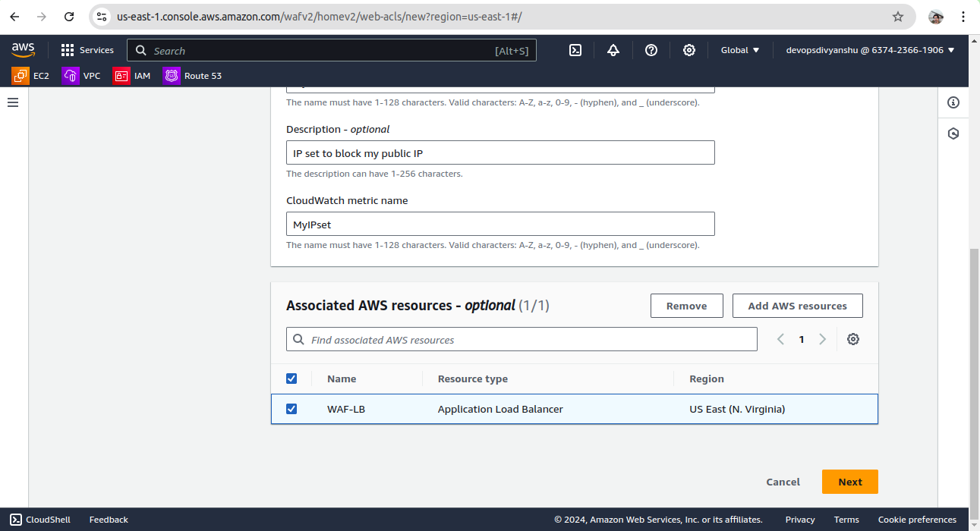Open the AWS help question-mark icon
980x531 pixels.
pos(651,50)
